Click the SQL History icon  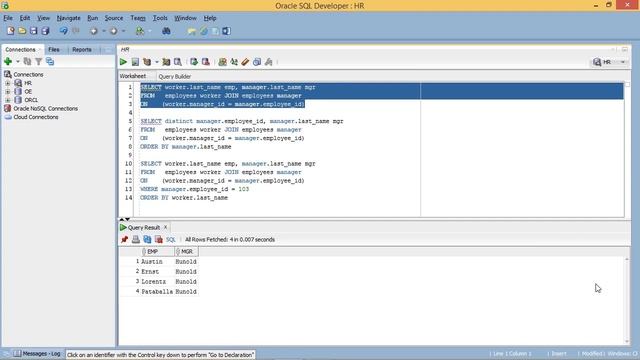(257, 62)
